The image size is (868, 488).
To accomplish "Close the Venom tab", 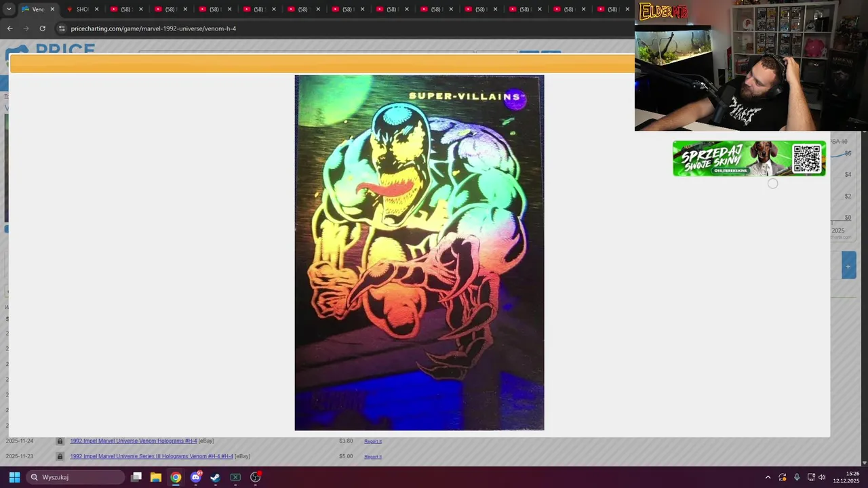I will click(x=52, y=9).
